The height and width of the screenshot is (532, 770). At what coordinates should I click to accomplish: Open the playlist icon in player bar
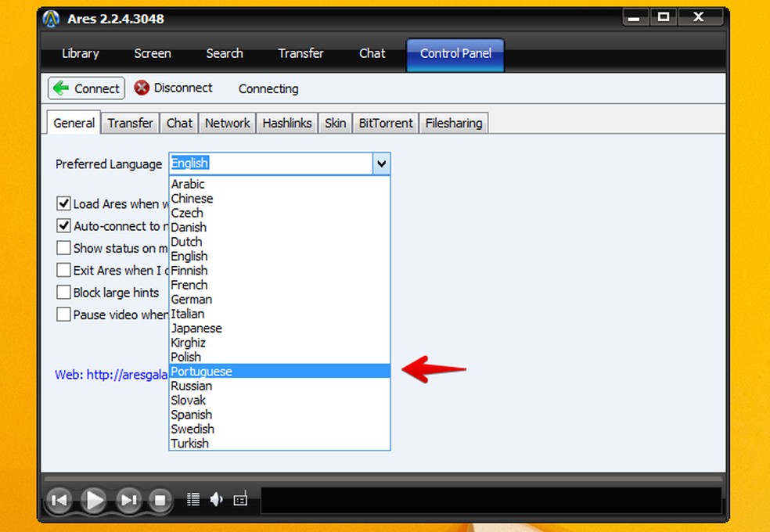click(193, 500)
